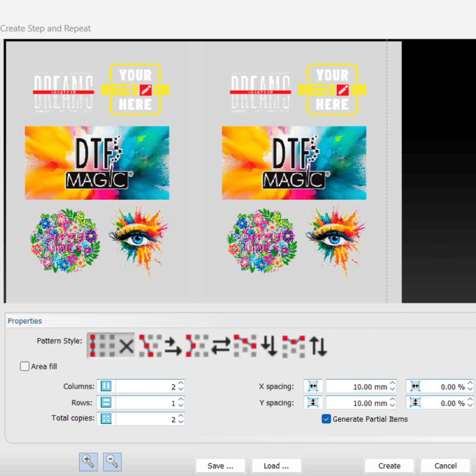
Task: Open the Save ... dialog
Action: (220, 466)
